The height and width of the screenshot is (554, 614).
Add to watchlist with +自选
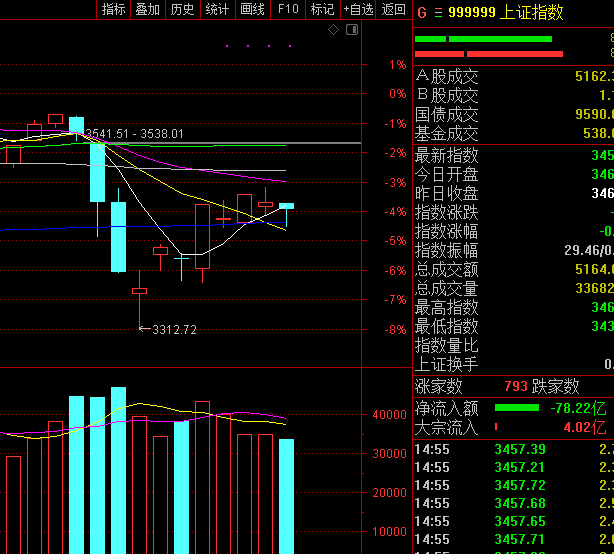[x=358, y=10]
